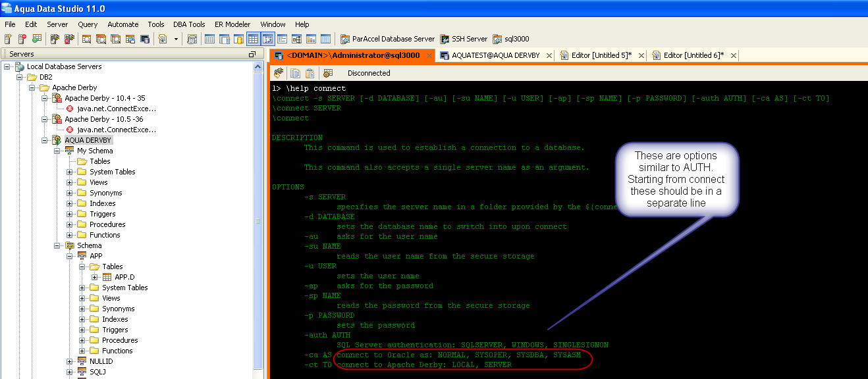Toggle the highlighted grid view toolbar button
Screen dimensions: 868x379
click(254, 39)
